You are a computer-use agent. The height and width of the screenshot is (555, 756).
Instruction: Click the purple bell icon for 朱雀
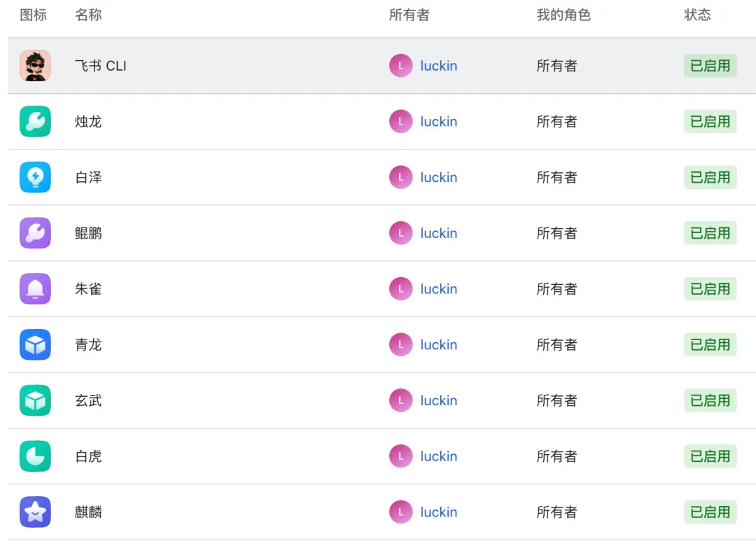[35, 289]
